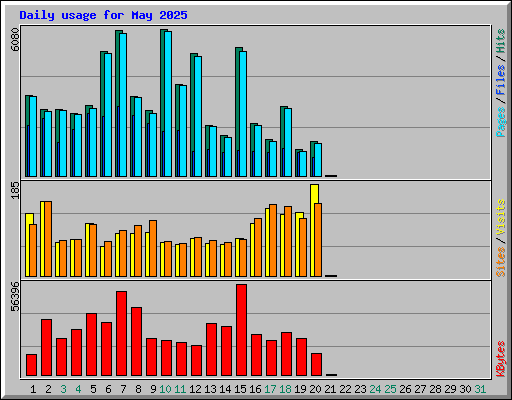
Task: Click day label 22 on the x-axis
Action: pyautogui.click(x=345, y=389)
